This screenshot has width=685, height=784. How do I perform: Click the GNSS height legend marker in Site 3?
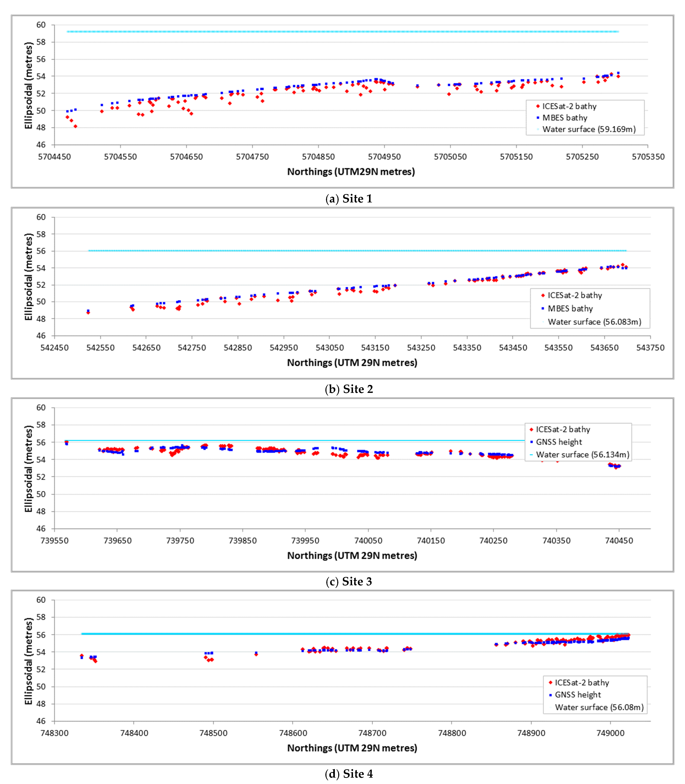pos(531,442)
